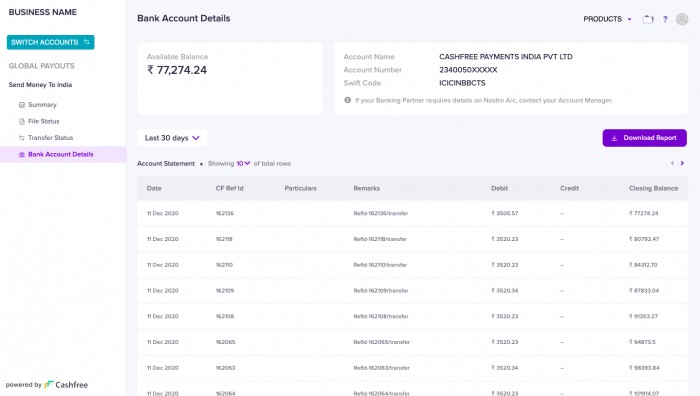
Task: Click the info icon near Nostro note
Action: (x=347, y=100)
